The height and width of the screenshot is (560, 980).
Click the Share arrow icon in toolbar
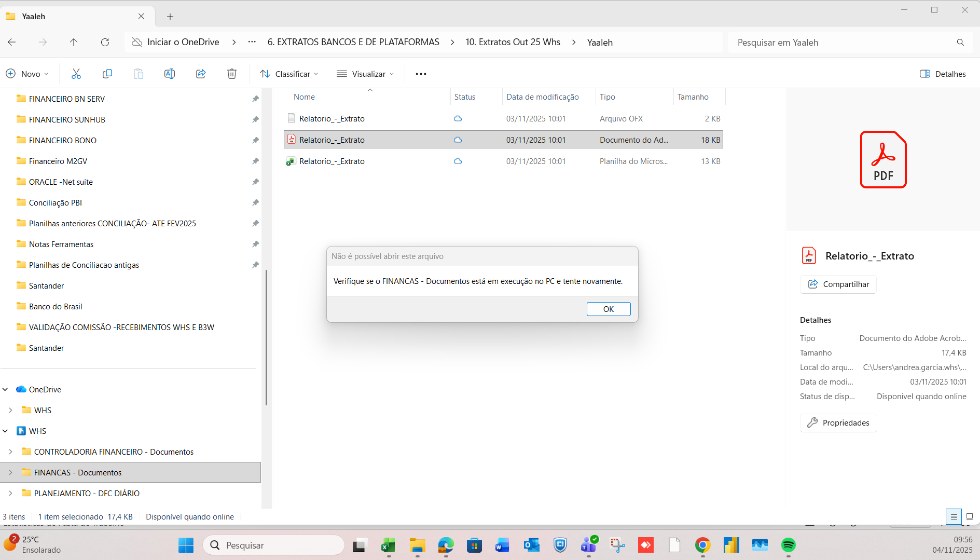click(201, 74)
